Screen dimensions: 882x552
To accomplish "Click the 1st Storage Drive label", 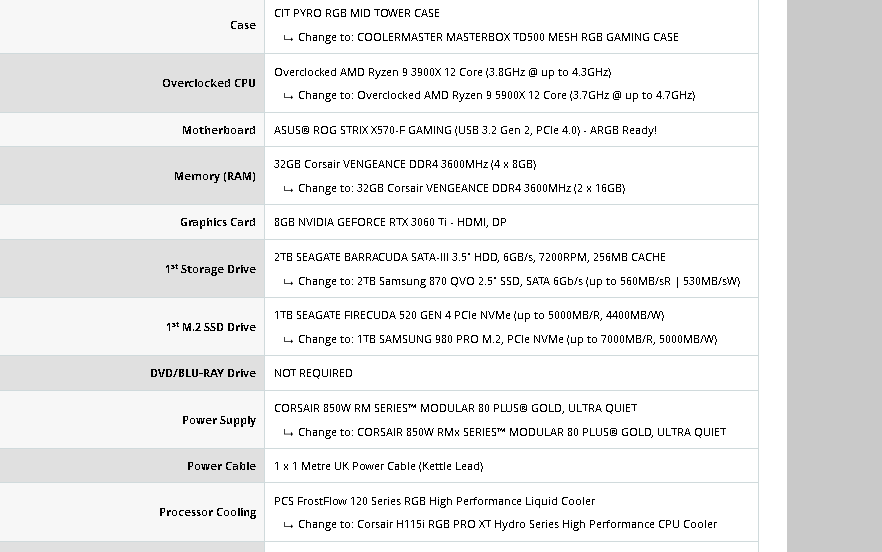I will [210, 269].
